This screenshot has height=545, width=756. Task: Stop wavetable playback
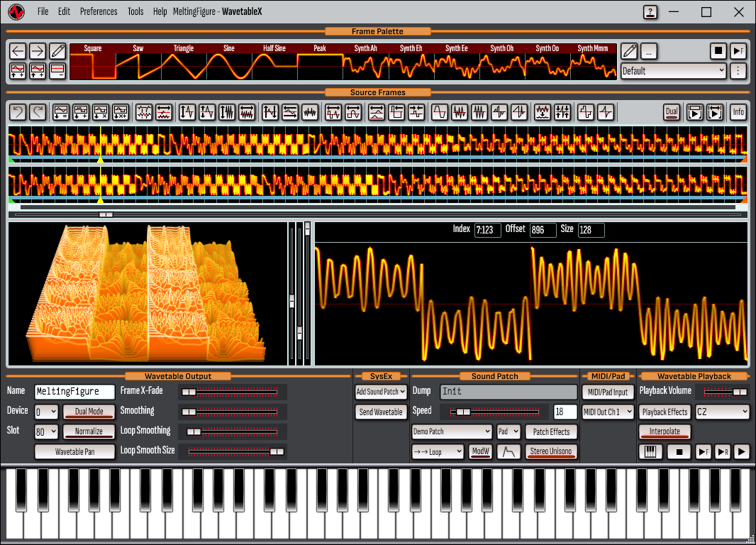tap(679, 452)
